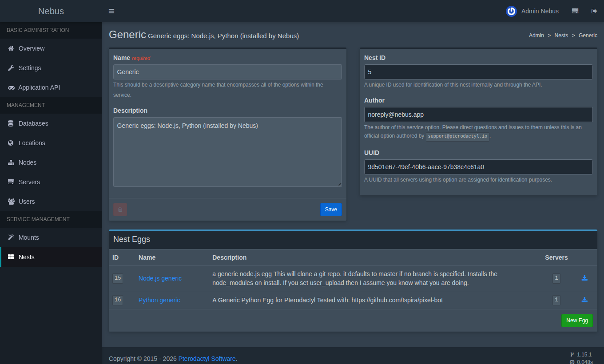Open Servers from the sidebar
The width and height of the screenshot is (604, 364).
pos(51,182)
